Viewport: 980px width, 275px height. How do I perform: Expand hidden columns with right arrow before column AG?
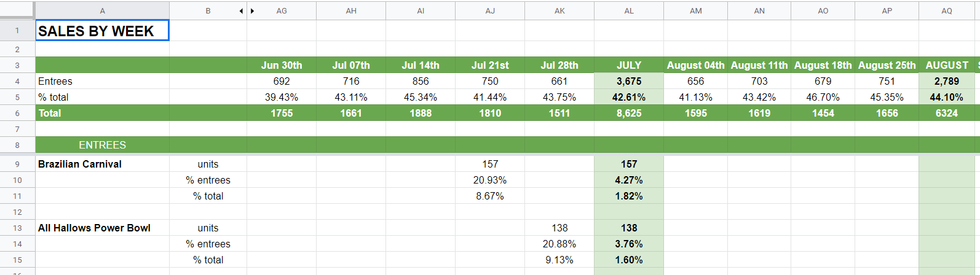[x=253, y=11]
